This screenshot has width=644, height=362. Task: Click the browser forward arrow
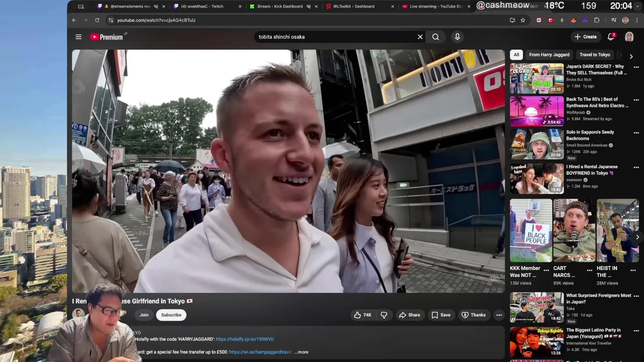coord(85,20)
